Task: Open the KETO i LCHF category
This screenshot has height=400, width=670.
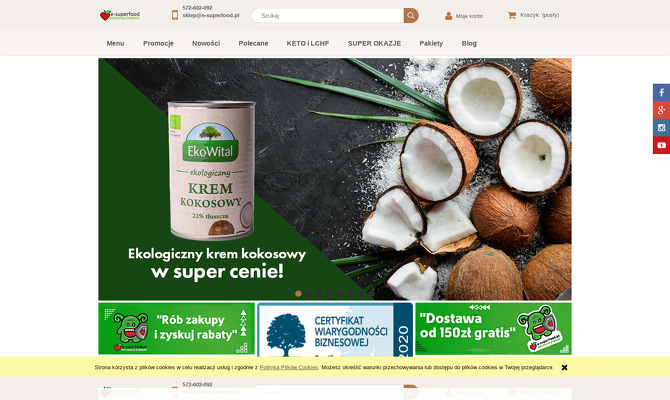Action: (308, 43)
